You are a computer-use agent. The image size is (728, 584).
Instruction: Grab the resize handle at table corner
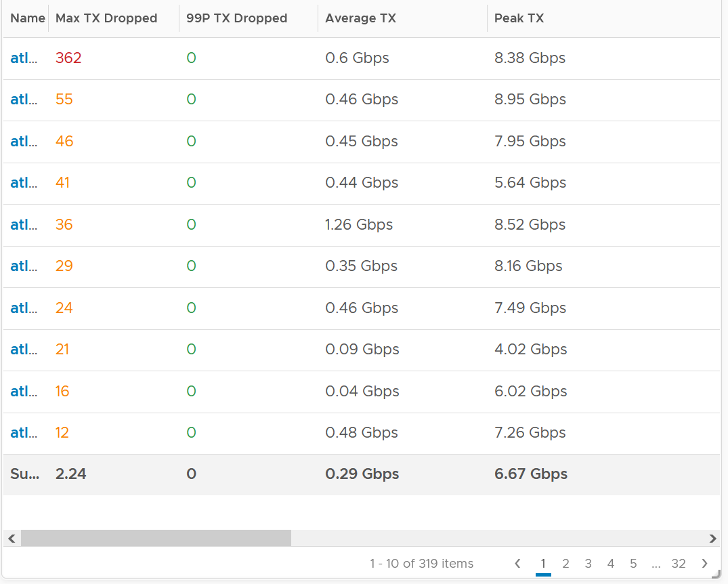716,575
